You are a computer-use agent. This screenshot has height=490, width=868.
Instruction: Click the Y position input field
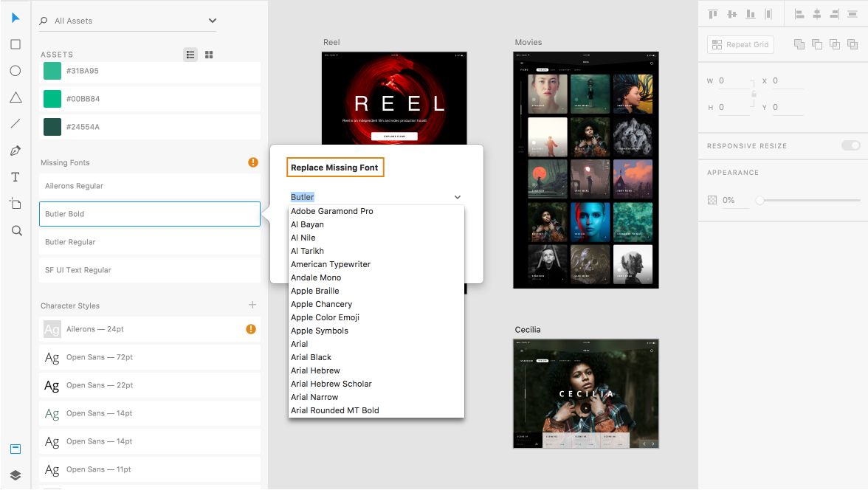coord(788,108)
